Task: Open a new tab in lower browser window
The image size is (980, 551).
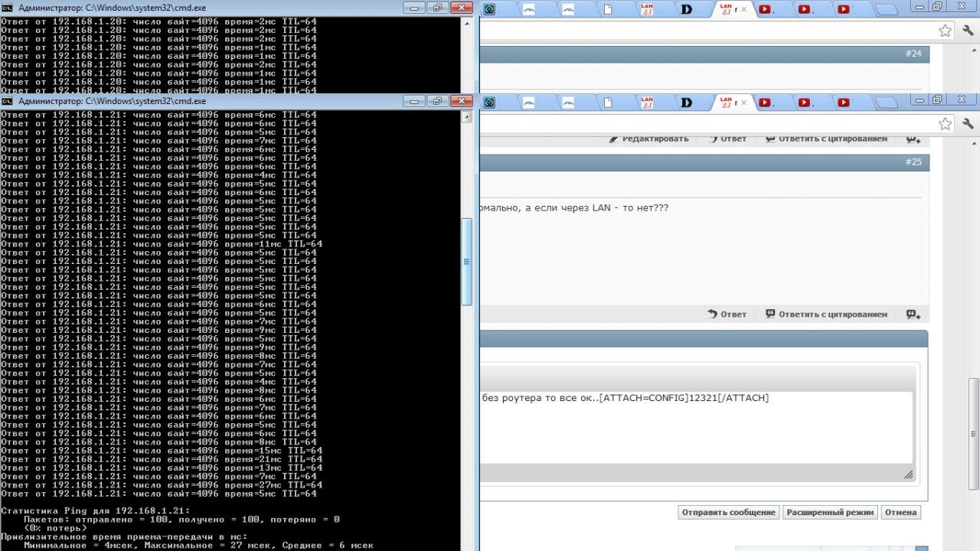Action: (x=887, y=103)
